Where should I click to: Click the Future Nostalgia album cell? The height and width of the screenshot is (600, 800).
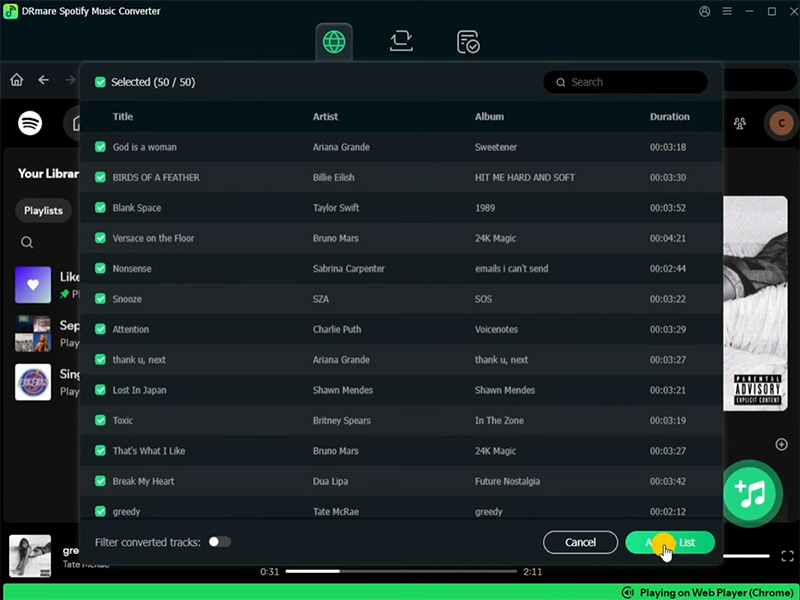pos(507,481)
